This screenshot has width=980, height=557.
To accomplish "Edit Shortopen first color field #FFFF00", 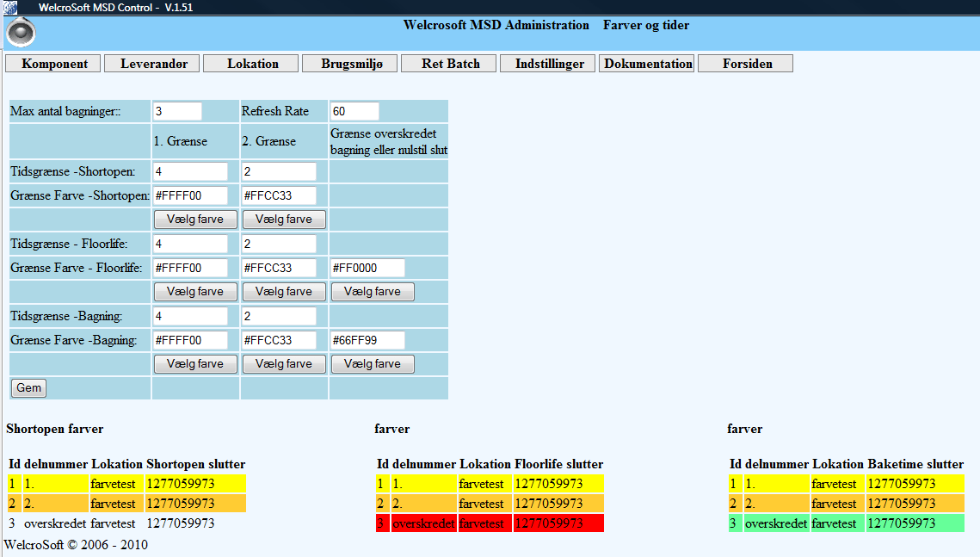I will click(x=191, y=195).
